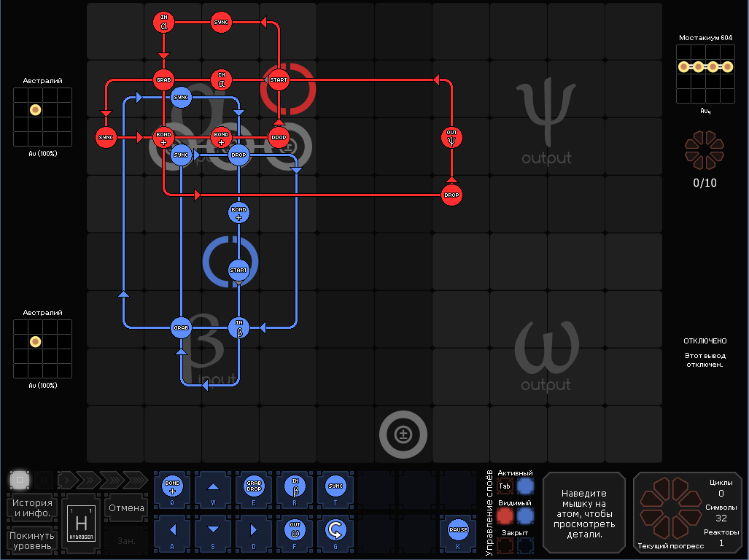Image resolution: width=749 pixels, height=560 pixels.
Task: Pick the right arrow instruction (D)
Action: [x=254, y=533]
